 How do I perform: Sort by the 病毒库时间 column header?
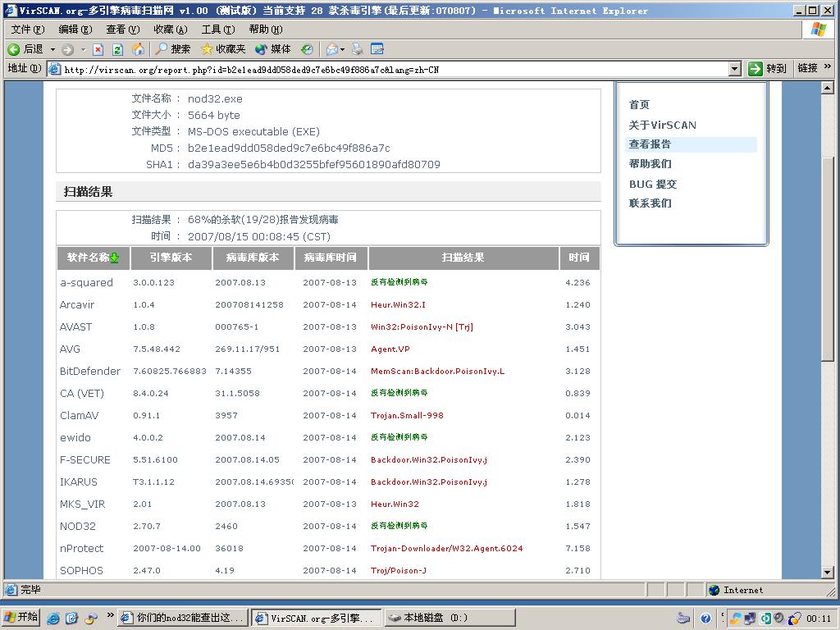(331, 258)
